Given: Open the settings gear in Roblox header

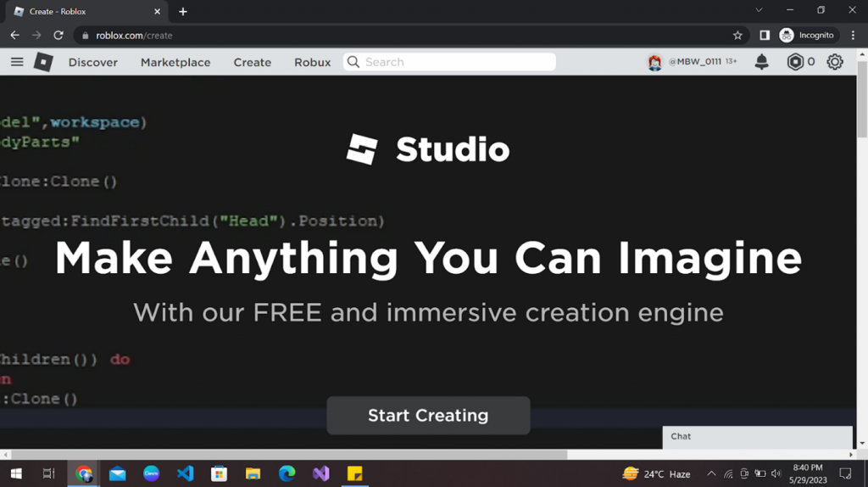Looking at the screenshot, I should [x=835, y=62].
